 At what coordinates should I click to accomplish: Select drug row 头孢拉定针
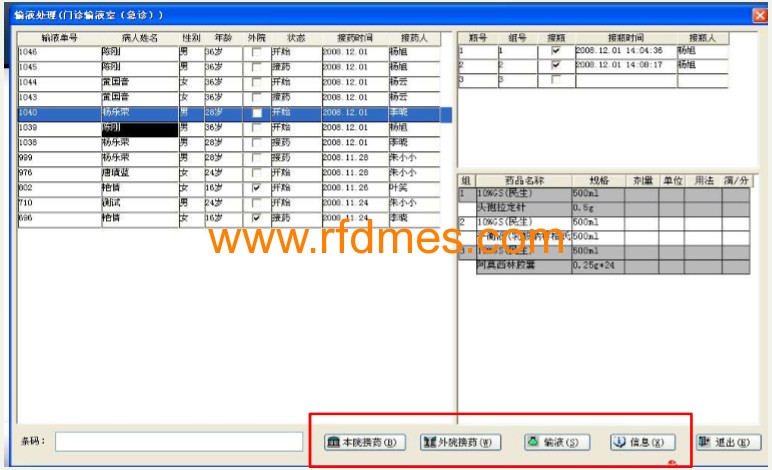click(613, 208)
